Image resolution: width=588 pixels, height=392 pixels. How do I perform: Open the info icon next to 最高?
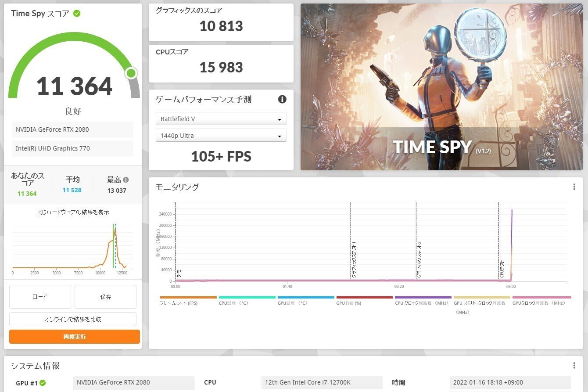tap(126, 179)
